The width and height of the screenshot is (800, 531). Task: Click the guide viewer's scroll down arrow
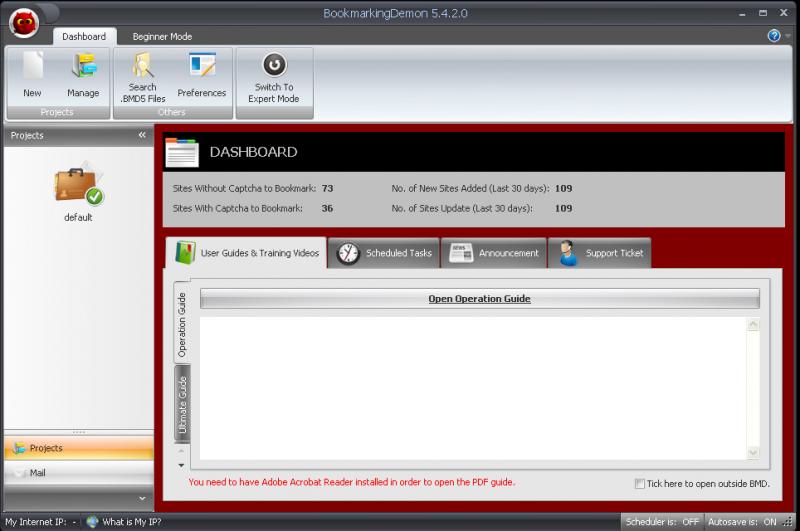pos(753,452)
